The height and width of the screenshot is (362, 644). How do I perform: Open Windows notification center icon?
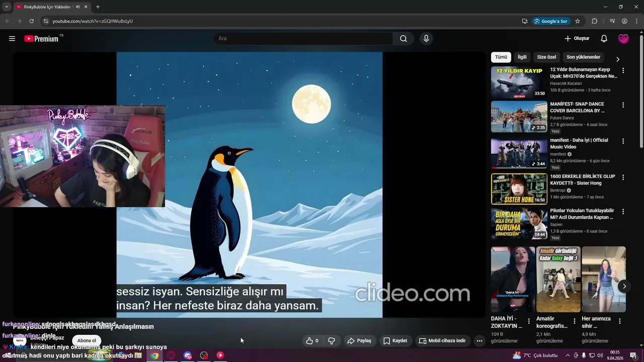[633, 355]
